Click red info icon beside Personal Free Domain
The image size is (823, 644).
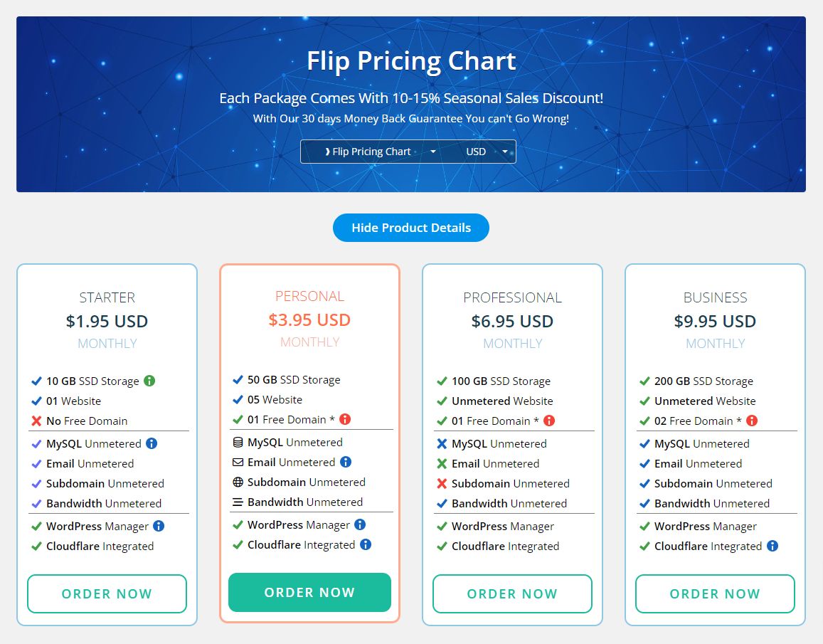click(x=345, y=419)
